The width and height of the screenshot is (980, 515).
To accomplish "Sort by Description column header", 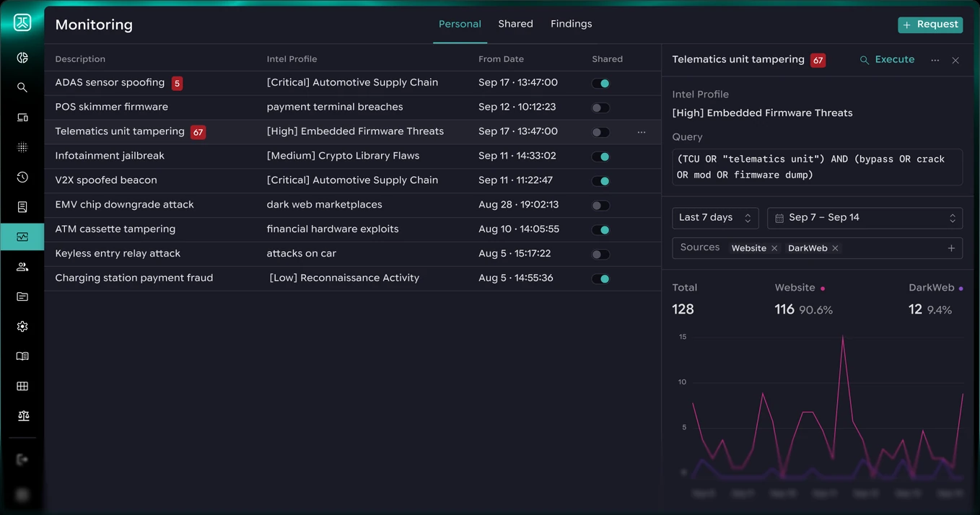I will (80, 59).
